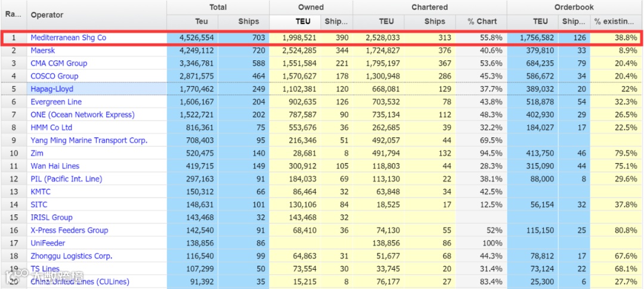Open the Maersk operator link
This screenshot has width=644, height=289.
coord(43,51)
